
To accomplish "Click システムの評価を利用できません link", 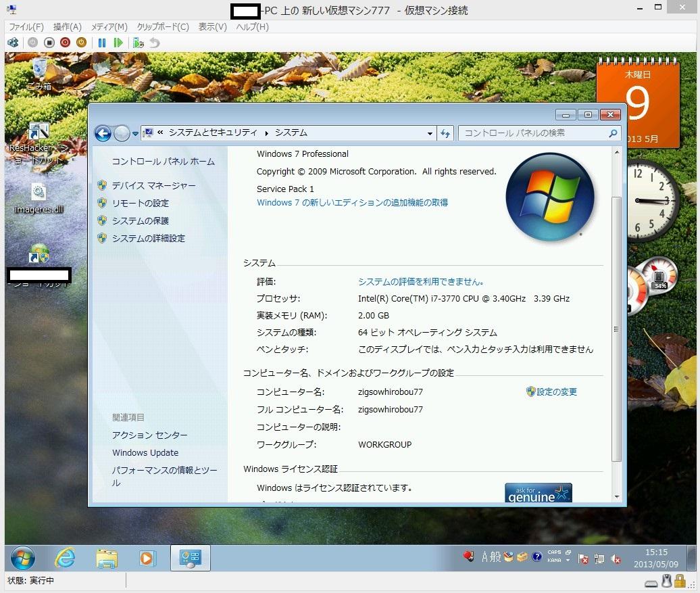I will tap(421, 281).
